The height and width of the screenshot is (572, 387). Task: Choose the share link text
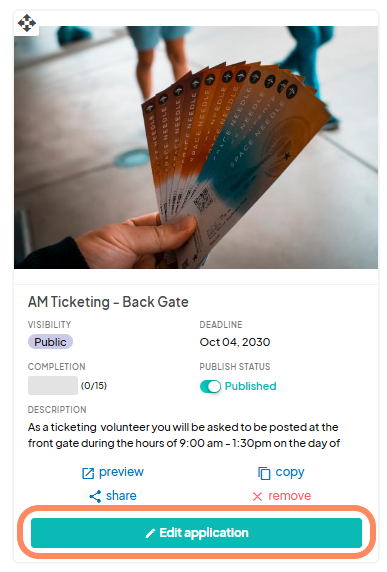pos(121,496)
